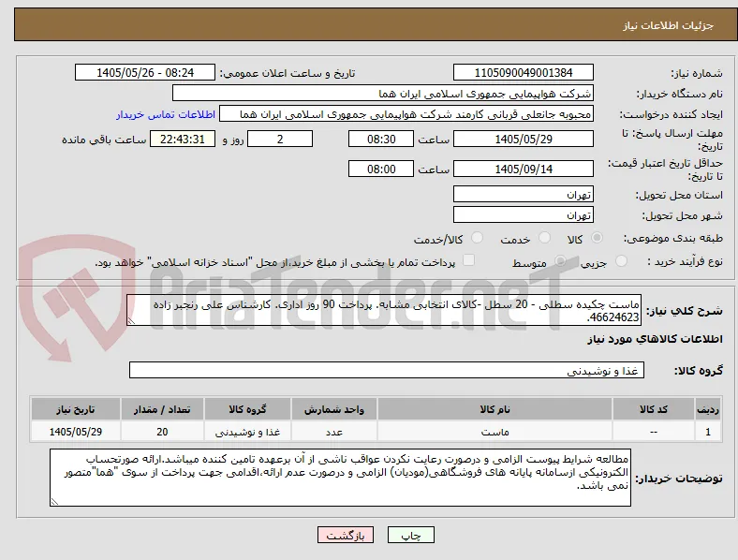The width and height of the screenshot is (738, 560).
Task: Click the ردیف column header
Action: pyautogui.click(x=708, y=409)
